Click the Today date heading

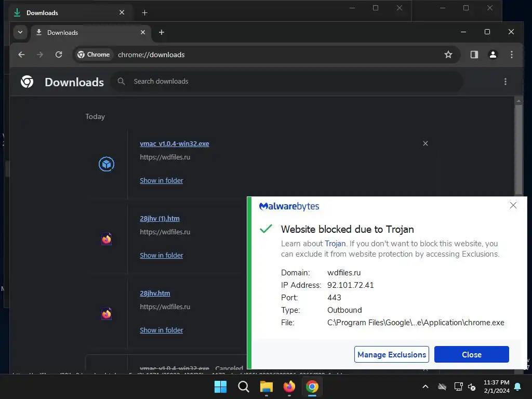[x=95, y=116]
